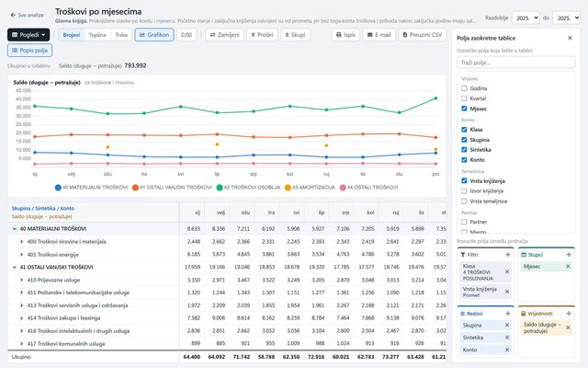
Task: Print using the Ispis button
Action: coord(345,35)
